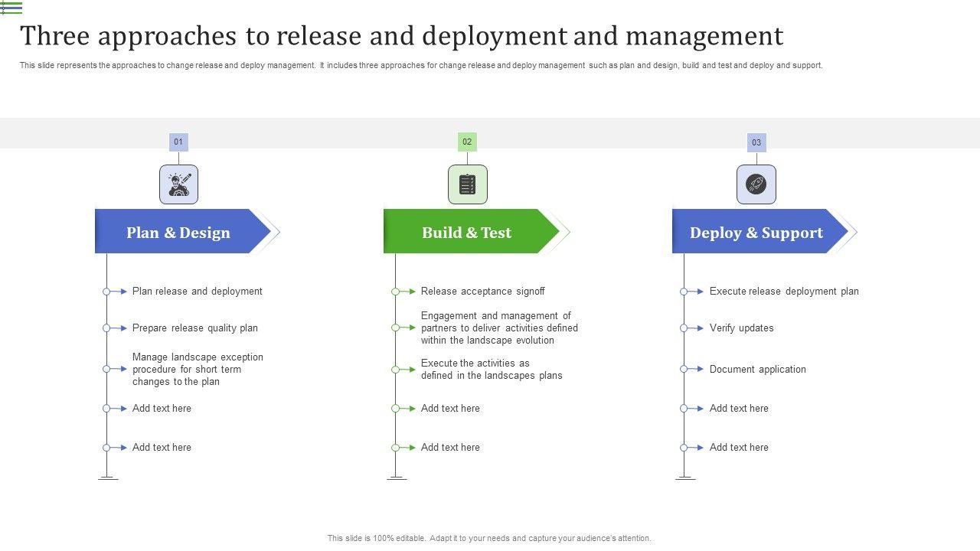
Task: Select the 03 number tag
Action: click(x=756, y=142)
